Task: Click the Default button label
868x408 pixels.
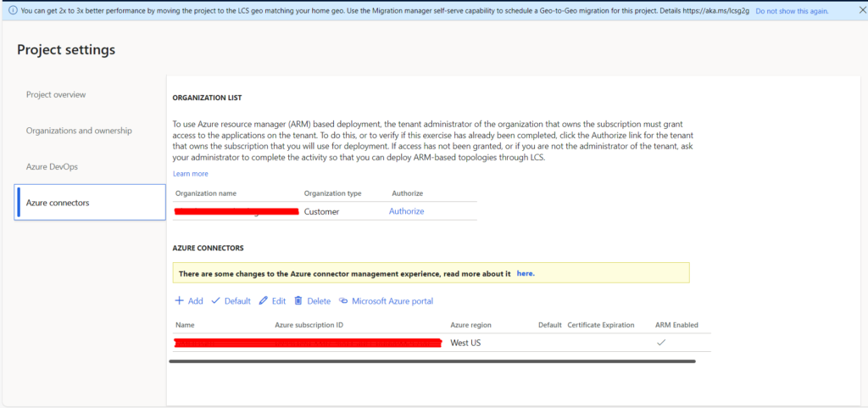Action: tap(237, 301)
